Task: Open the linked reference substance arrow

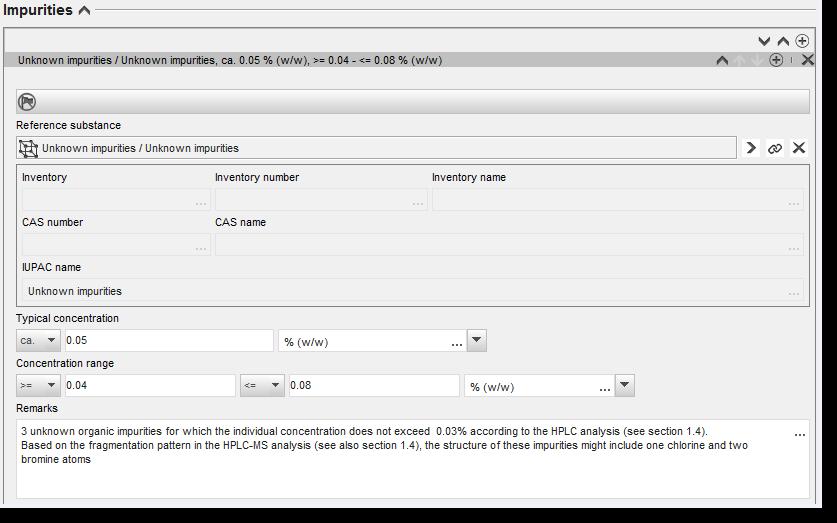Action: (x=751, y=148)
